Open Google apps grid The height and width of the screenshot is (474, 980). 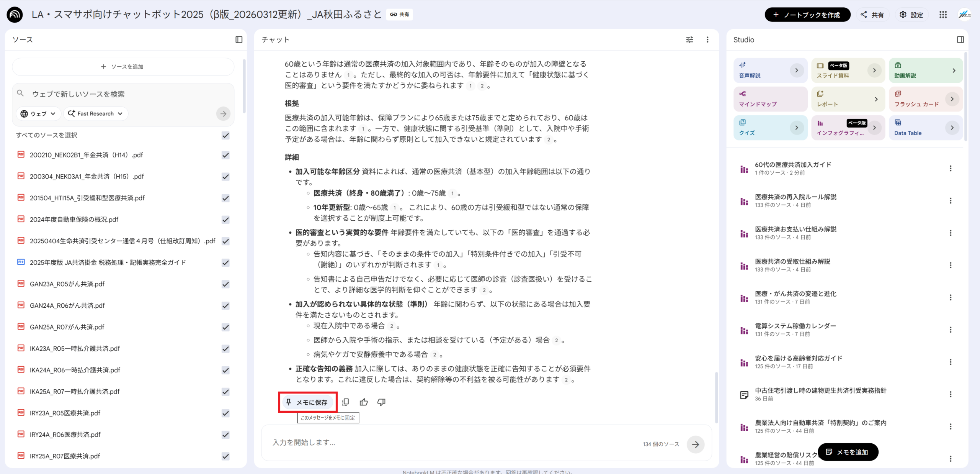click(943, 15)
